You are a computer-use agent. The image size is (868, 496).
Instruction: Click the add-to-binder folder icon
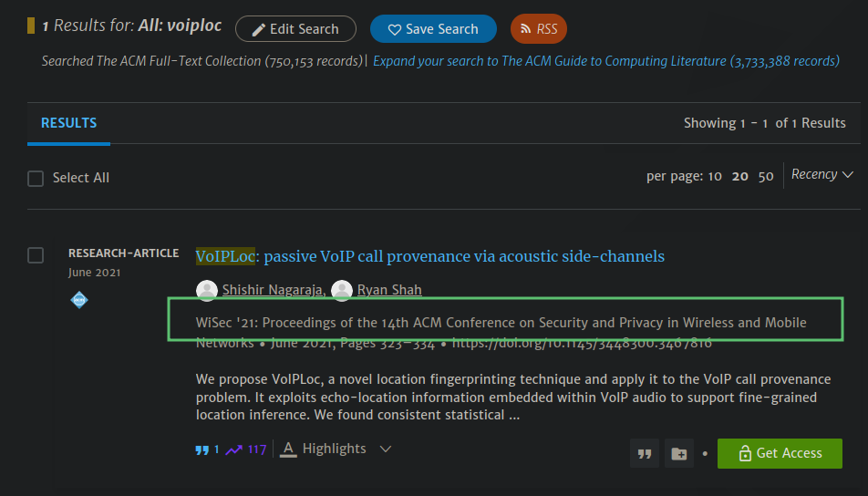click(x=678, y=453)
